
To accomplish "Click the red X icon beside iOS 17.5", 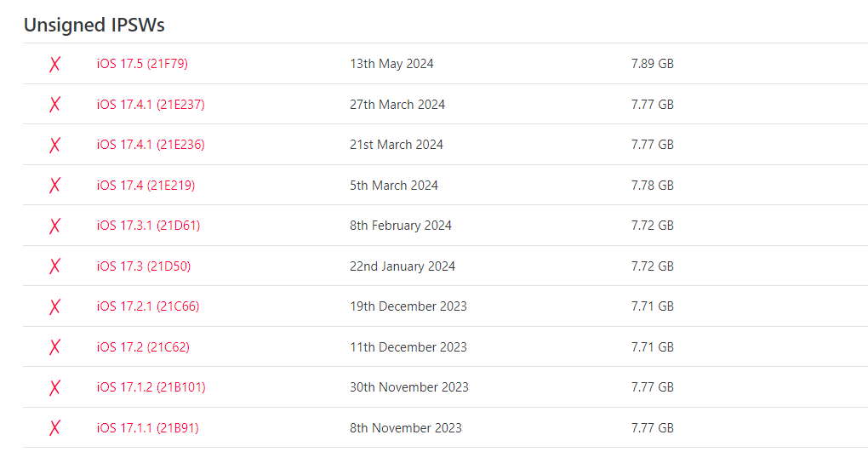I will [54, 64].
